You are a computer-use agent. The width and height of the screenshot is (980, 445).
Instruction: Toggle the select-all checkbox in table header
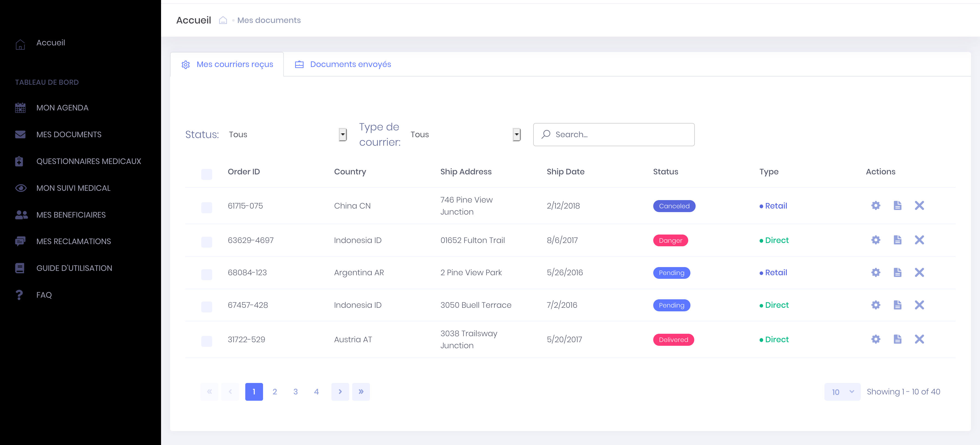pyautogui.click(x=206, y=174)
